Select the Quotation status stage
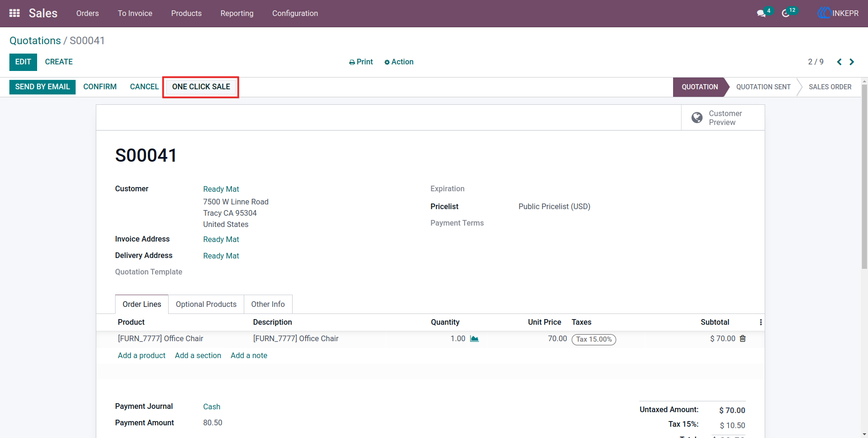 coord(700,87)
